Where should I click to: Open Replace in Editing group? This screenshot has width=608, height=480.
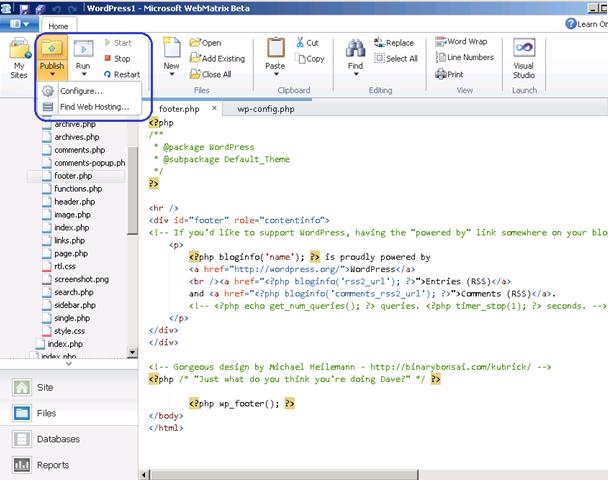click(394, 43)
